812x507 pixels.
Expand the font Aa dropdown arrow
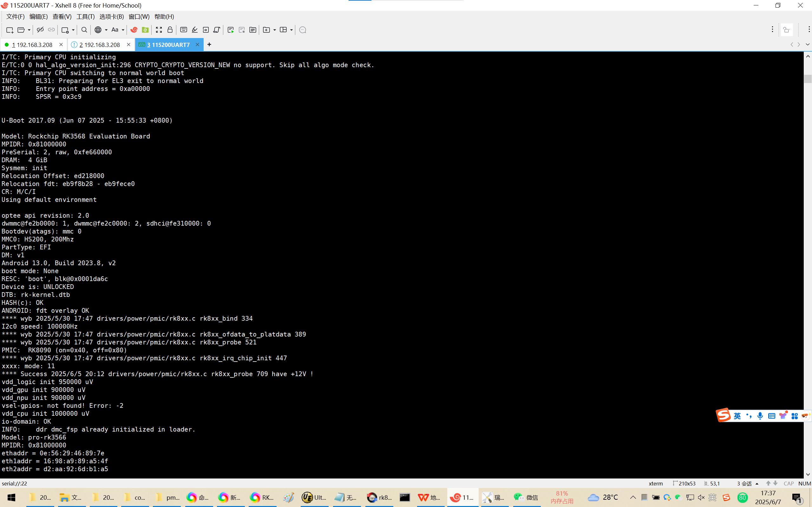(123, 30)
